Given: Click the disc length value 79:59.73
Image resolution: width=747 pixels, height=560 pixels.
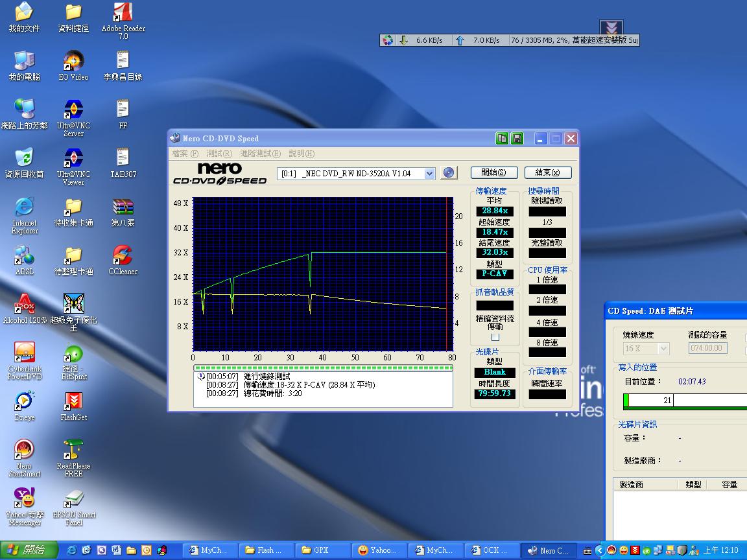Looking at the screenshot, I should [x=495, y=393].
